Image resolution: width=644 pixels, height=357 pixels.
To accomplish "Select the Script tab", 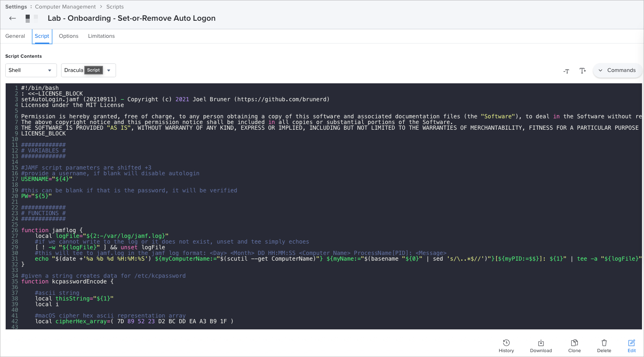I will [x=42, y=36].
